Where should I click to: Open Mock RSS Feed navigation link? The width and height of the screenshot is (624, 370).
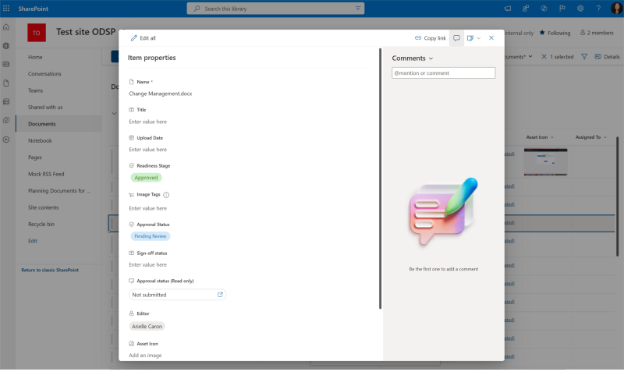pos(46,174)
